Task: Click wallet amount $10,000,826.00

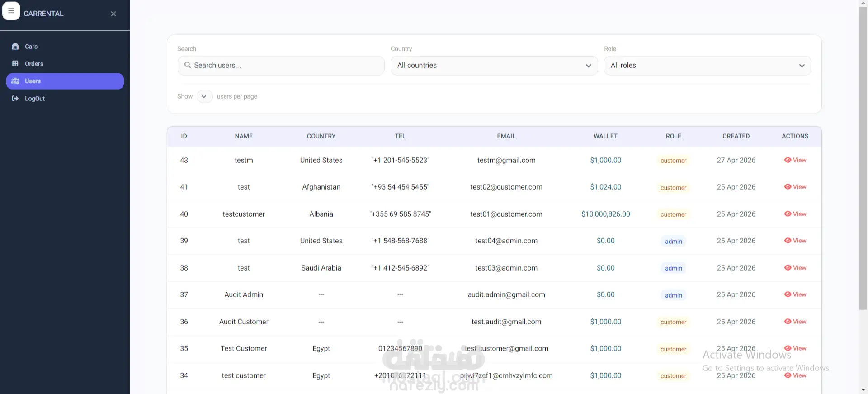Action: pos(606,214)
